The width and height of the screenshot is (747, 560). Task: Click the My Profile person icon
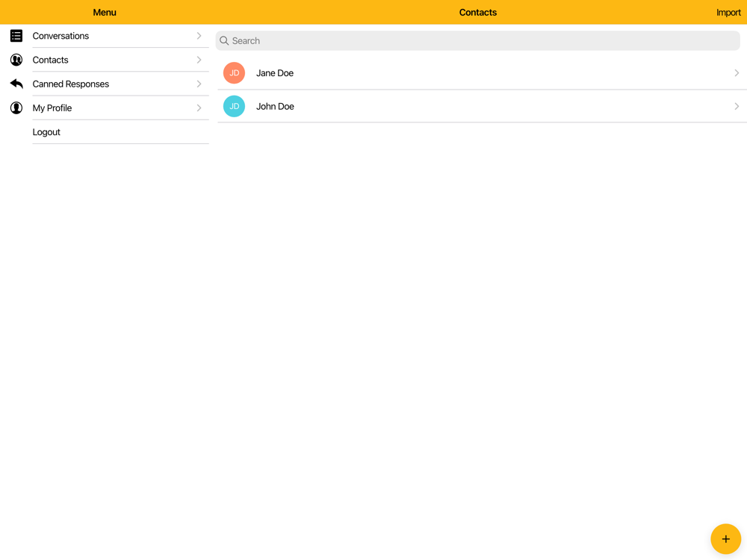pyautogui.click(x=16, y=108)
